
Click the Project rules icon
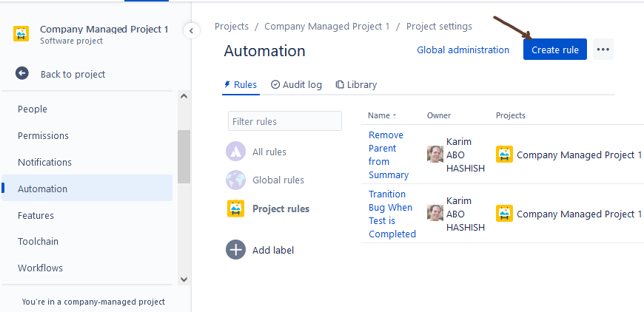[235, 208]
